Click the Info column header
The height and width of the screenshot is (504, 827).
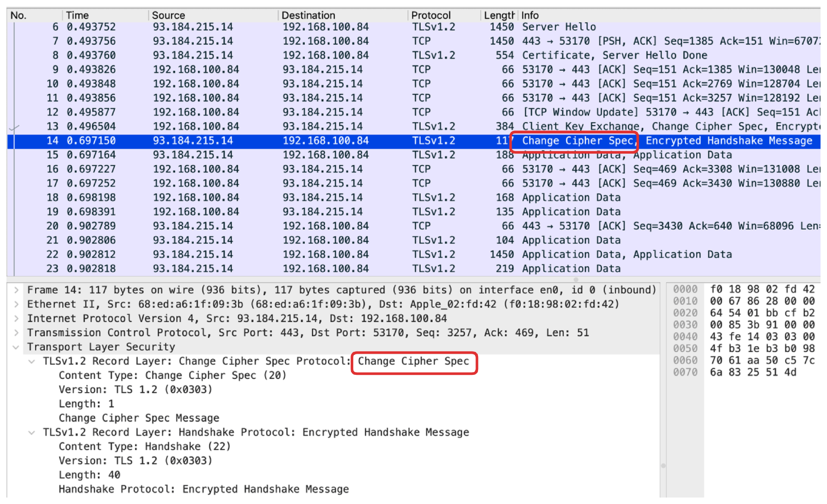[x=530, y=15]
